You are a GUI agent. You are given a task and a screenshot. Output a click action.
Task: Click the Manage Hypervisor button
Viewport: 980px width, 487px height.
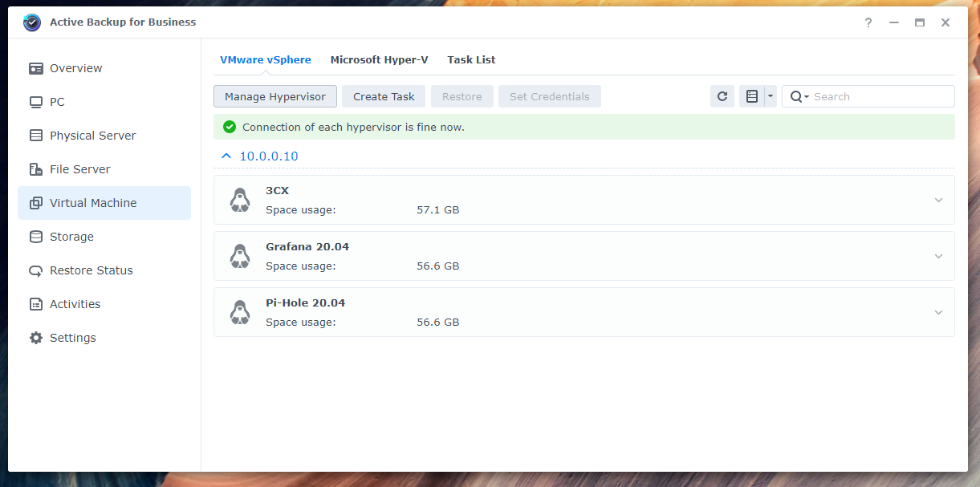(275, 96)
